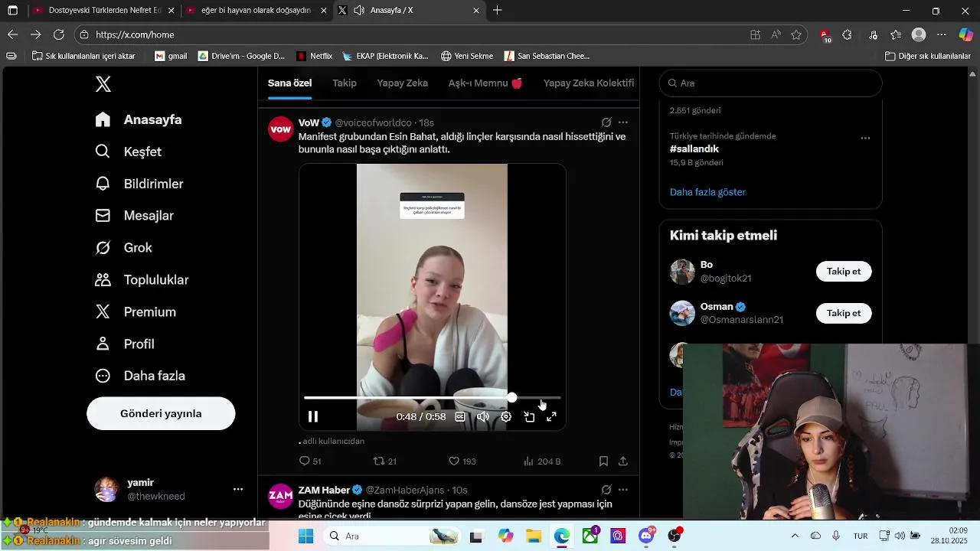This screenshot has width=980, height=551.
Task: Switch to Yapay Zeka Kolektifi tab
Action: click(x=589, y=83)
